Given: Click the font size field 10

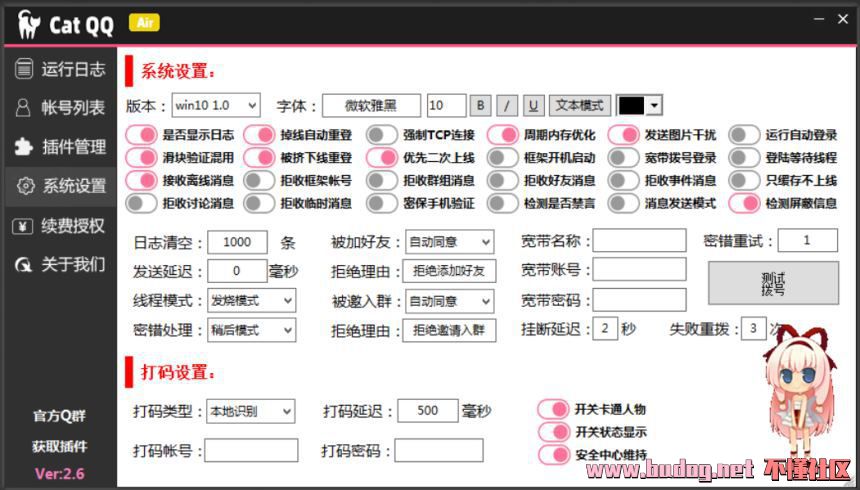Looking at the screenshot, I should click(446, 105).
